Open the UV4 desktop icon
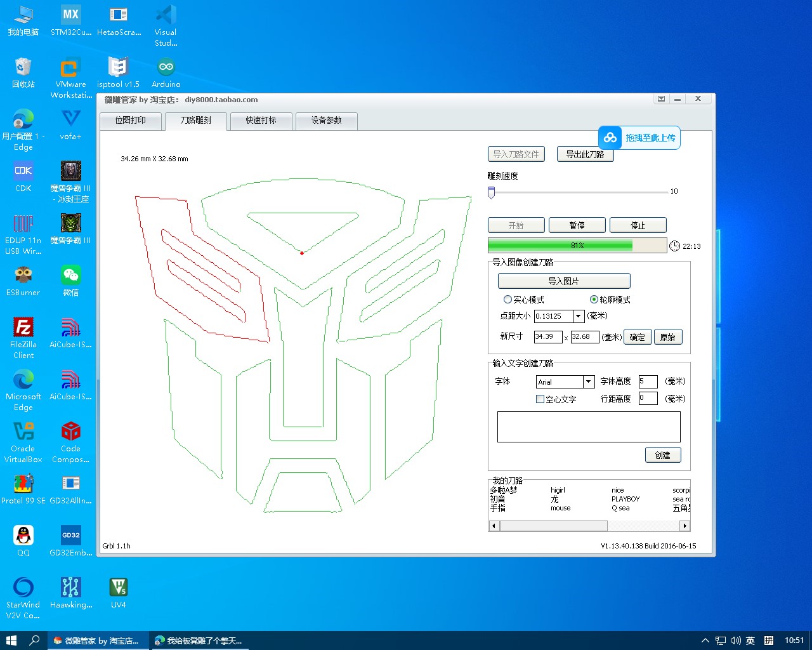 point(118,588)
